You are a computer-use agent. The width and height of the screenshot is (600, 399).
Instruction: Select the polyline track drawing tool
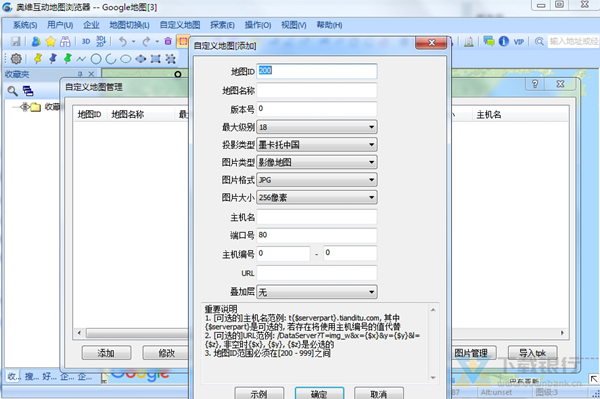tap(81, 59)
